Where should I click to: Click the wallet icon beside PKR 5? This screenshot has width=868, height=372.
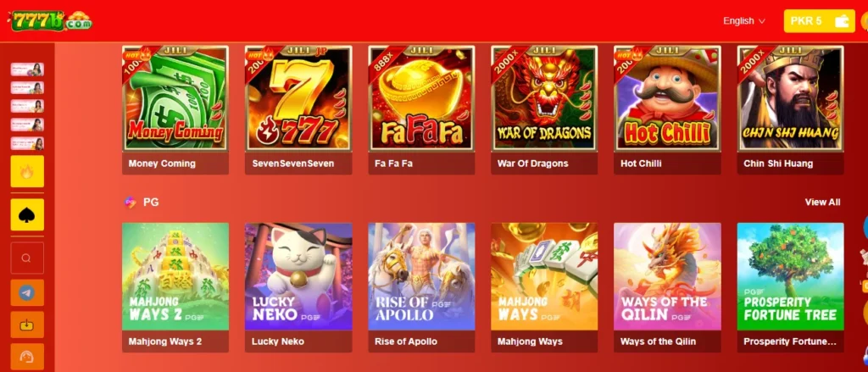click(x=842, y=21)
